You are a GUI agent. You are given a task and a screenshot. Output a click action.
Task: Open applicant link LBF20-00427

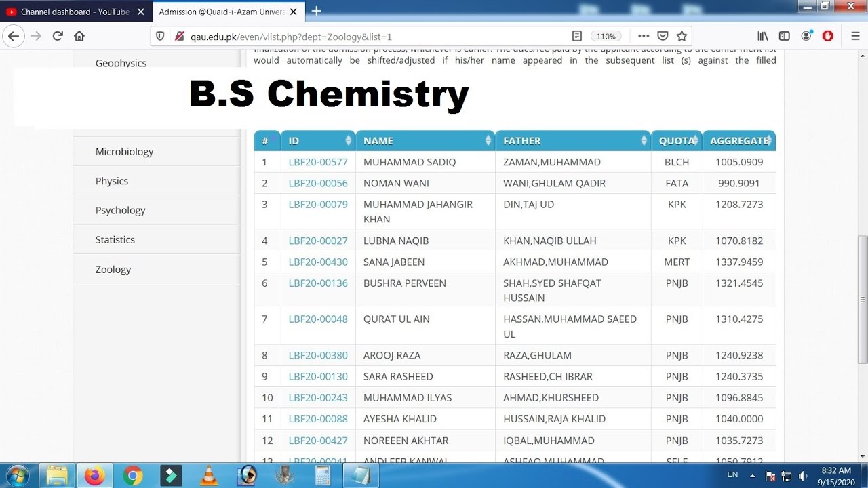coord(318,440)
